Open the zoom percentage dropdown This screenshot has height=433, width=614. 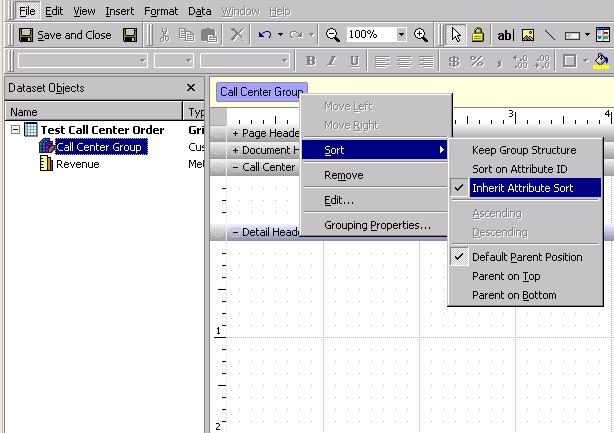coord(401,35)
